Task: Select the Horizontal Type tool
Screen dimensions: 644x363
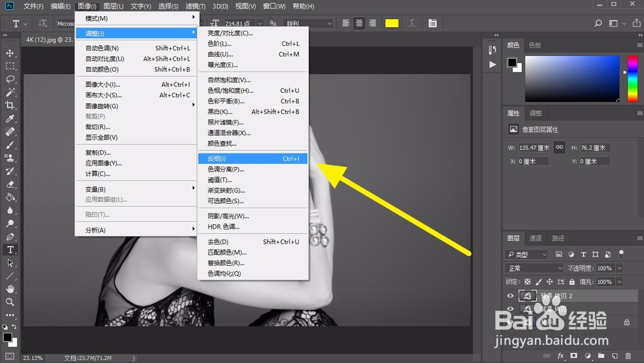Action: (x=10, y=250)
